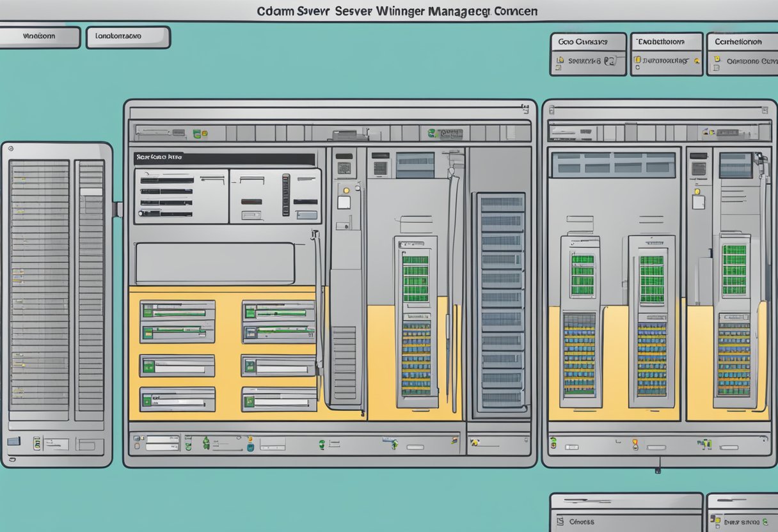Click the yellow lock icon beside 'Conkoione Conv'
Viewport: 778px width, 532px height.
point(717,60)
